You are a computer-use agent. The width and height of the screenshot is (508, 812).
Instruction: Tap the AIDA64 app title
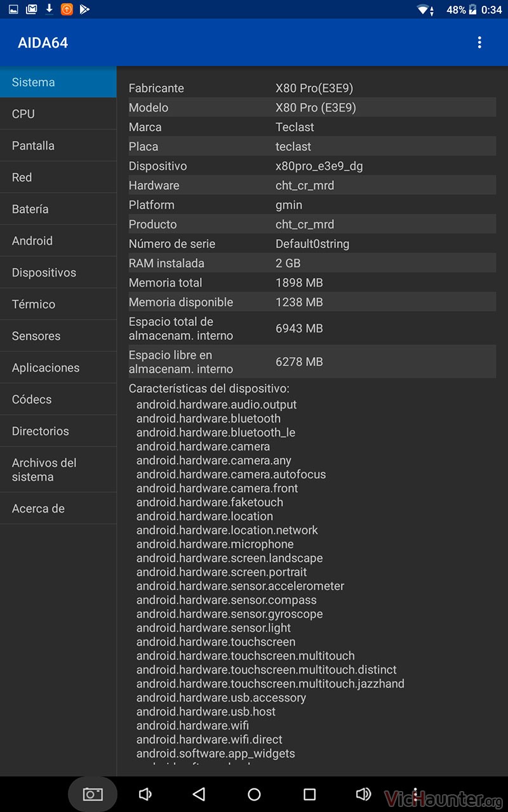pos(43,43)
